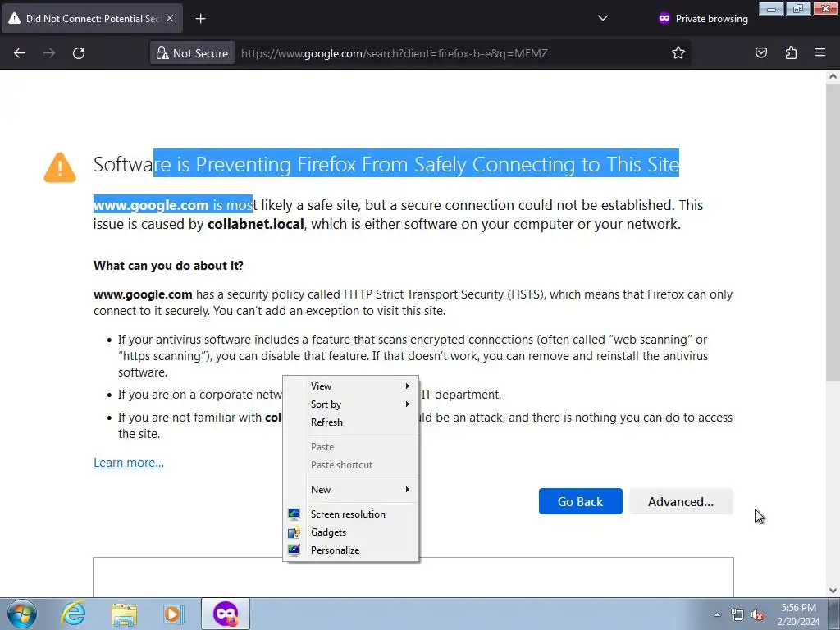Select the Did Not Connect tab
Screen dimensions: 840x630
(x=92, y=18)
